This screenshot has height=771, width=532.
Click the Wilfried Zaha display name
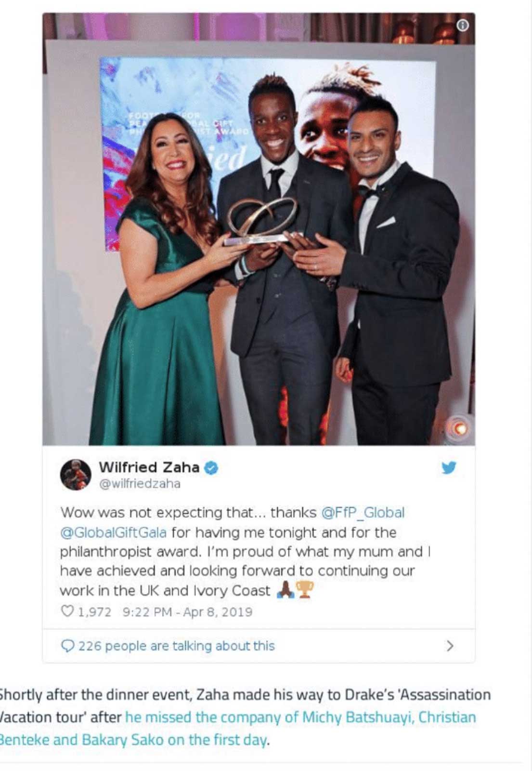tap(149, 467)
